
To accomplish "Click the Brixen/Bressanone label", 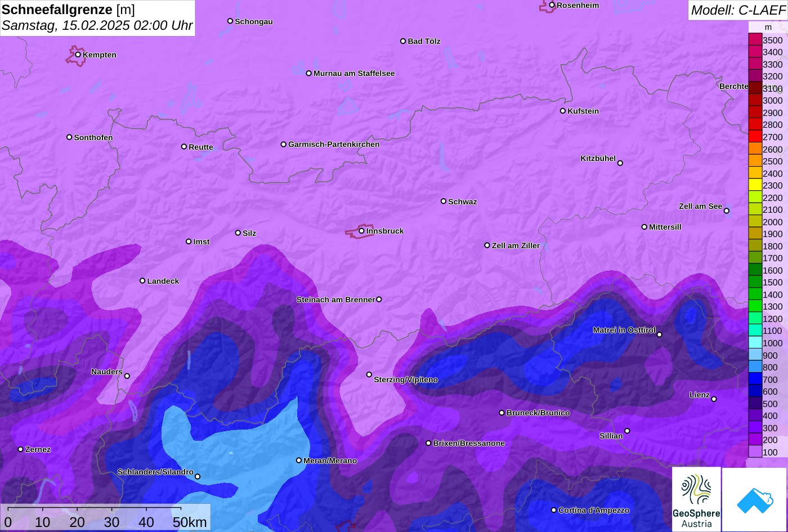I will coord(469,443).
